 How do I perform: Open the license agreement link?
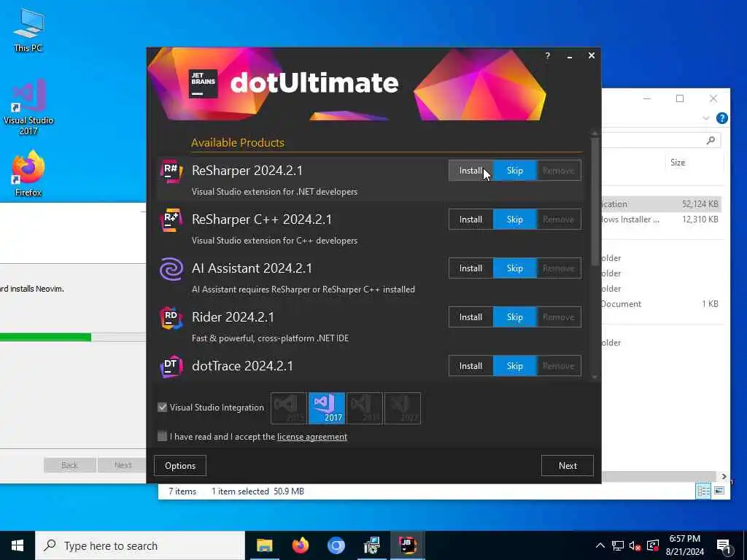(x=312, y=437)
